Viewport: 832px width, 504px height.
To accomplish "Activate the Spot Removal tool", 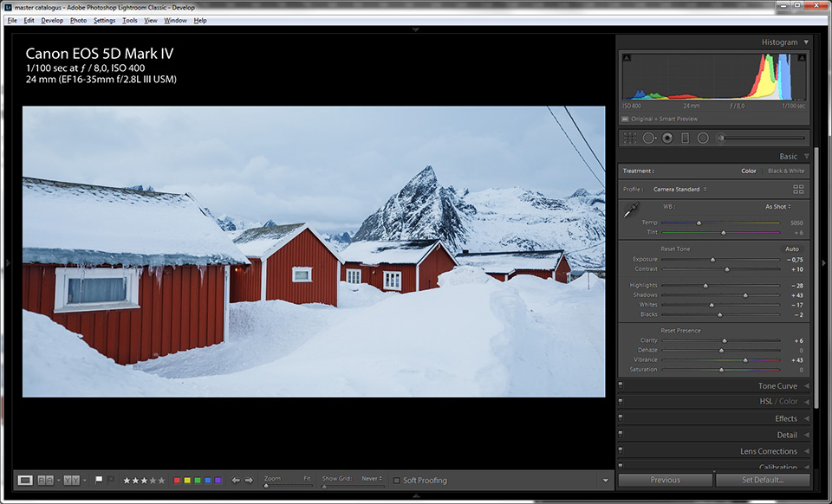I will click(648, 139).
